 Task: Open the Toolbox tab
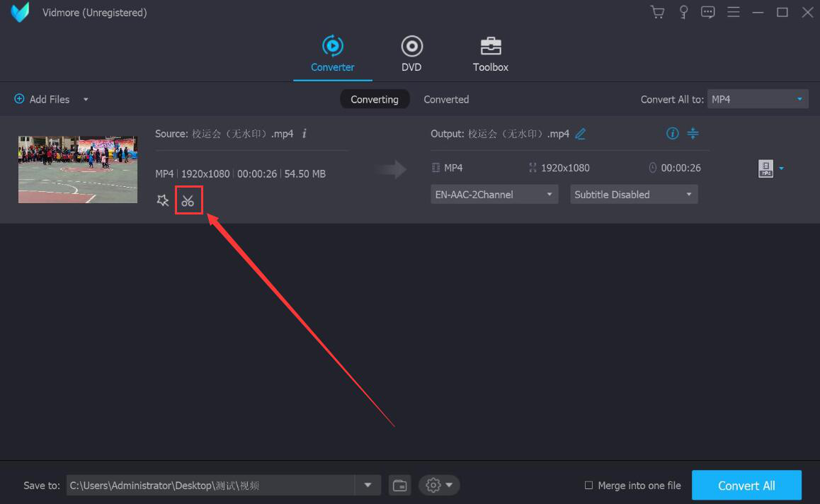(x=491, y=53)
